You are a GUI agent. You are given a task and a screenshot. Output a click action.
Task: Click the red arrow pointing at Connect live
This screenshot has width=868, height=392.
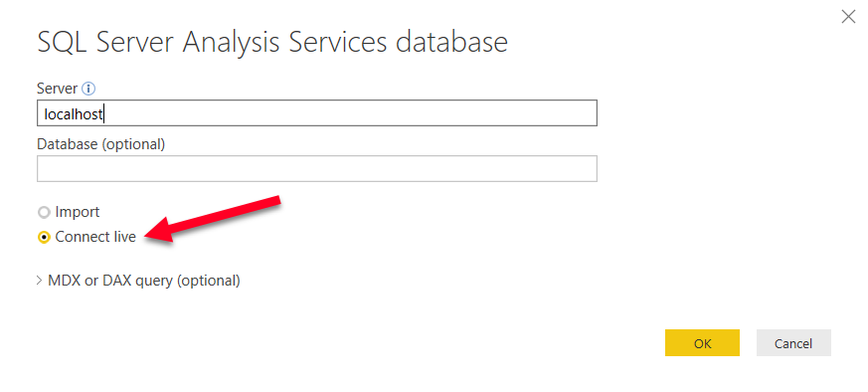pyautogui.click(x=213, y=219)
